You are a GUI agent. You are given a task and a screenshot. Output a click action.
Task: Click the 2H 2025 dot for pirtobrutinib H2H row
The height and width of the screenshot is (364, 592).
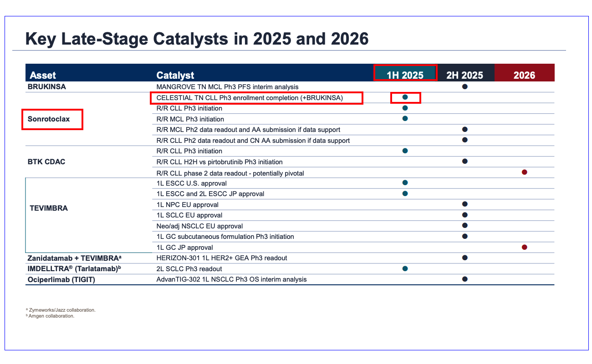point(465,162)
